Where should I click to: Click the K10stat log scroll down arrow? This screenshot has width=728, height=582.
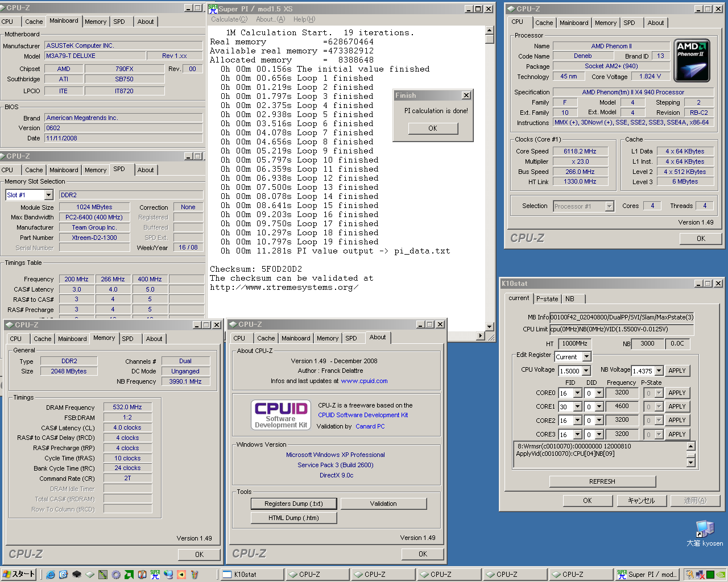pyautogui.click(x=690, y=463)
